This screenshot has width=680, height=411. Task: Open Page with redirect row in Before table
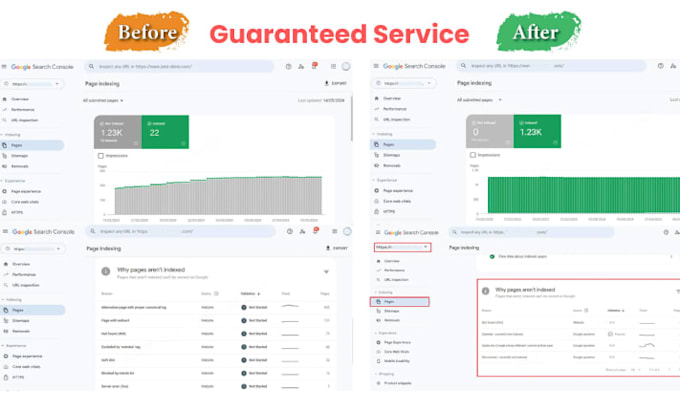(x=216, y=320)
